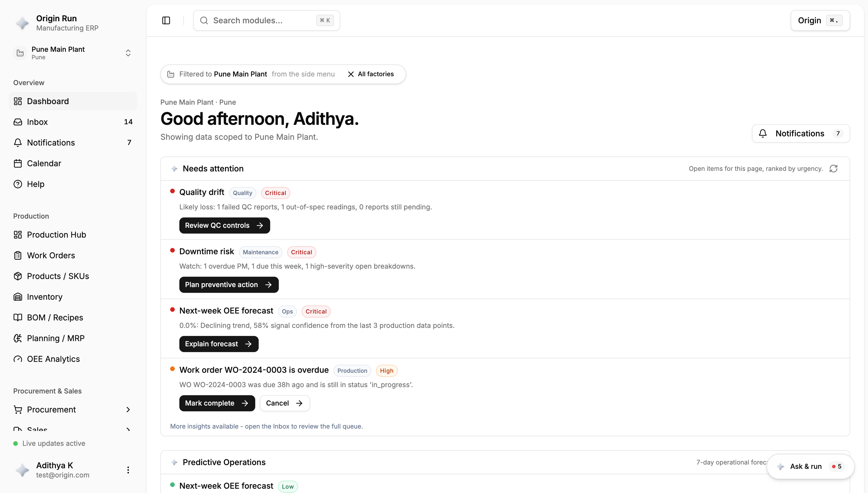Open Dashboard in the sidebar
Screen dimensions: 868x493
click(x=73, y=101)
